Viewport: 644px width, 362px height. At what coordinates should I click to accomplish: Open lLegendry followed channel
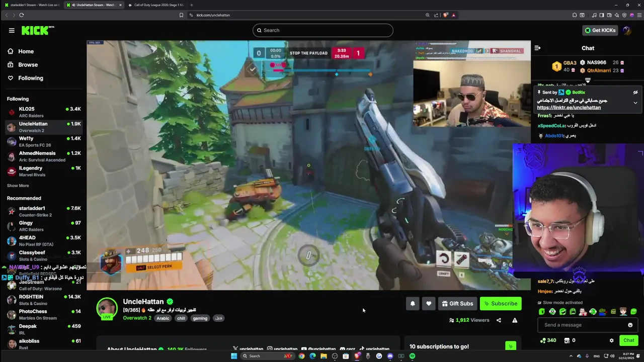[44, 171]
